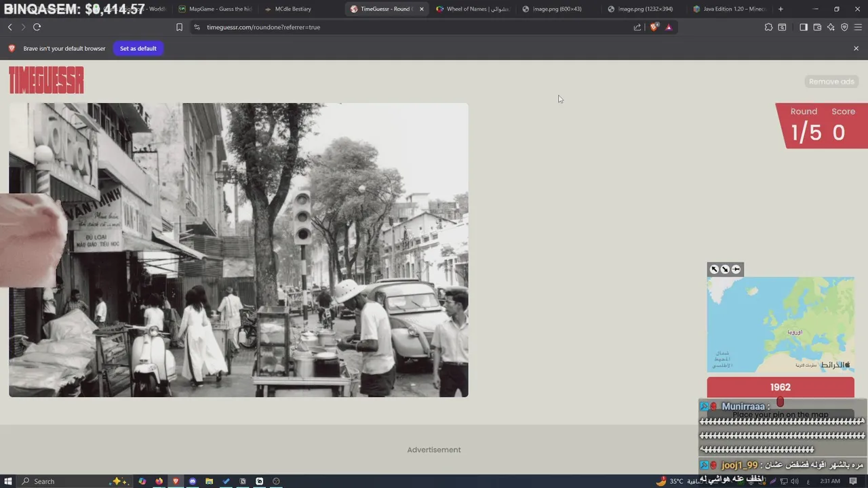
Task: Shrink the map with the second arrow icon
Action: click(725, 269)
